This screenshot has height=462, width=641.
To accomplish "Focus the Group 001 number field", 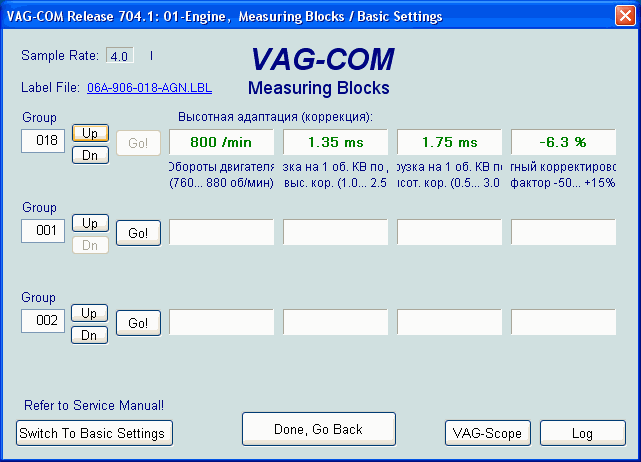I will point(43,231).
